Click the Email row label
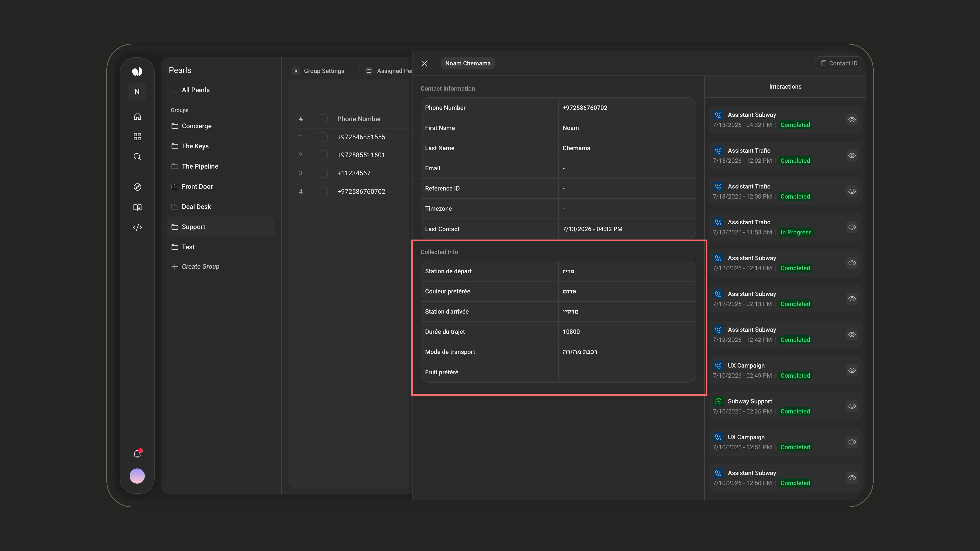Viewport: 980px width, 551px height. (x=433, y=168)
